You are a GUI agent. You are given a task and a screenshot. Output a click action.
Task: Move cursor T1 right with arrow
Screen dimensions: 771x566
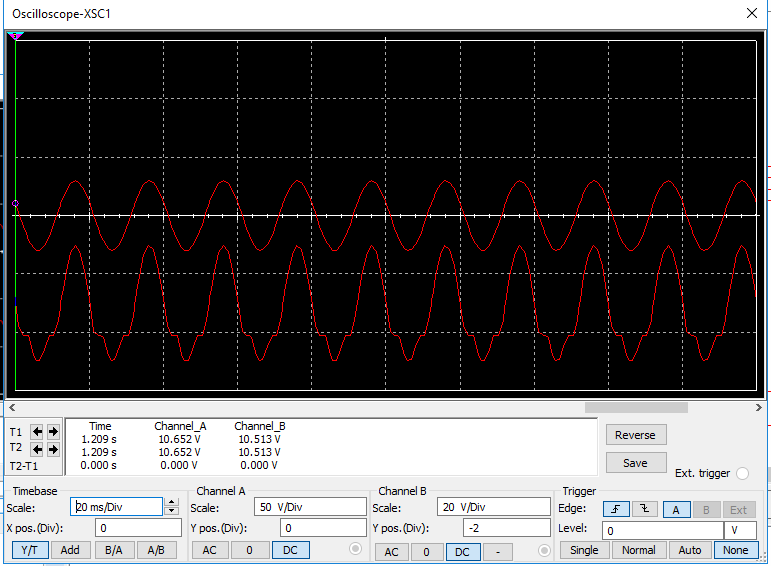[53, 432]
